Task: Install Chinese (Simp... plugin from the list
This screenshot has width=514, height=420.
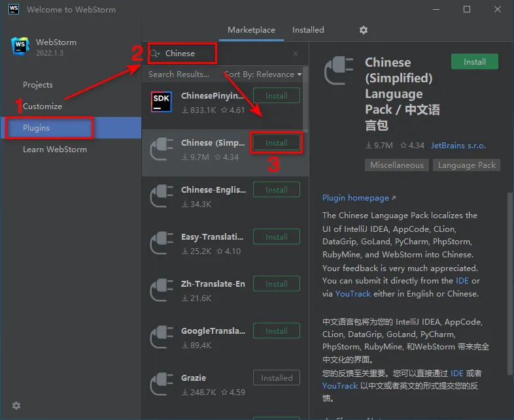Action: (277, 143)
